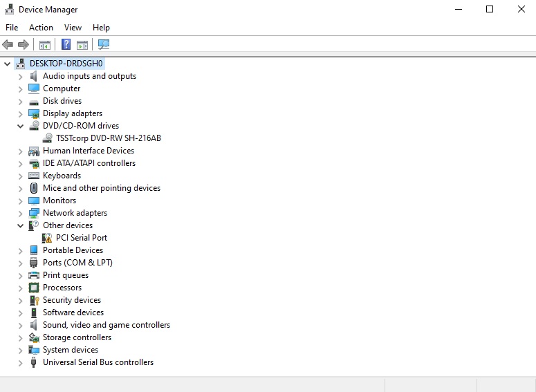Show/hide console tree toolbar icon

45,44
